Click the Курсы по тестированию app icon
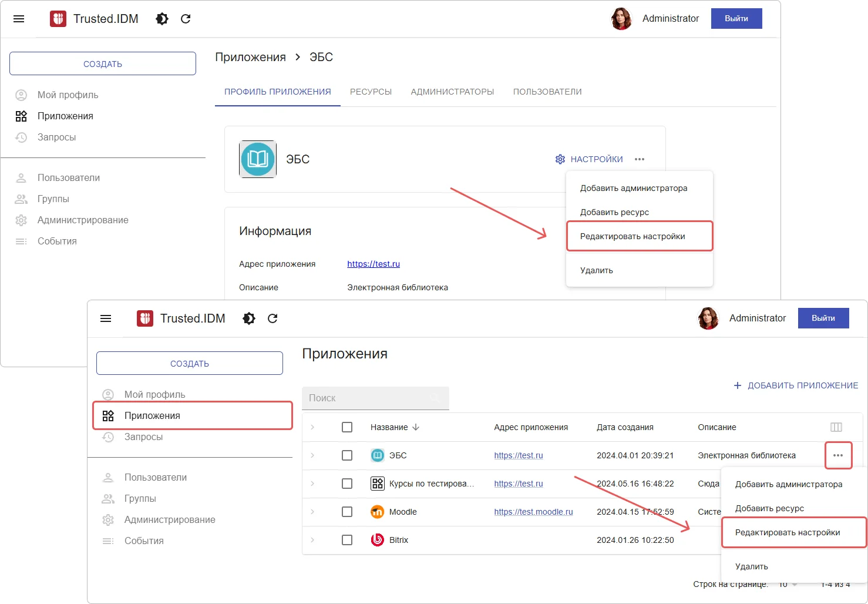 coord(377,484)
